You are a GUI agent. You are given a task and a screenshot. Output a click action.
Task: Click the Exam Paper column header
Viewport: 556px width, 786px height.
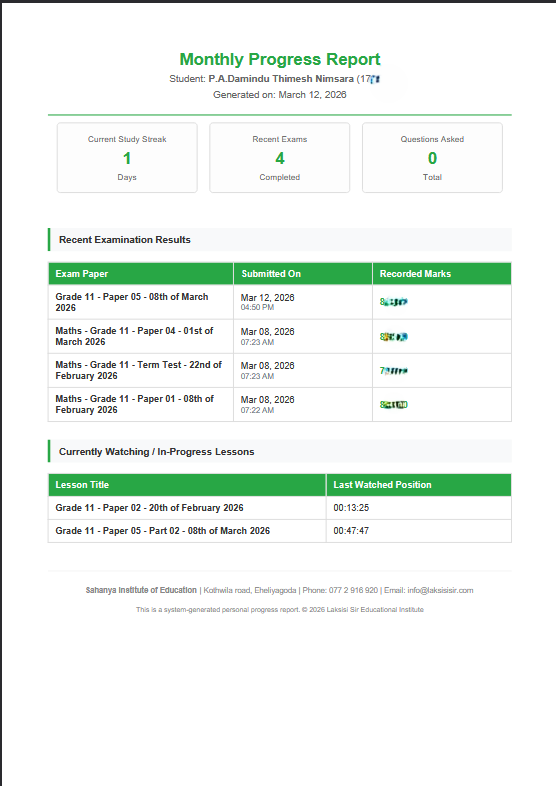(x=141, y=274)
